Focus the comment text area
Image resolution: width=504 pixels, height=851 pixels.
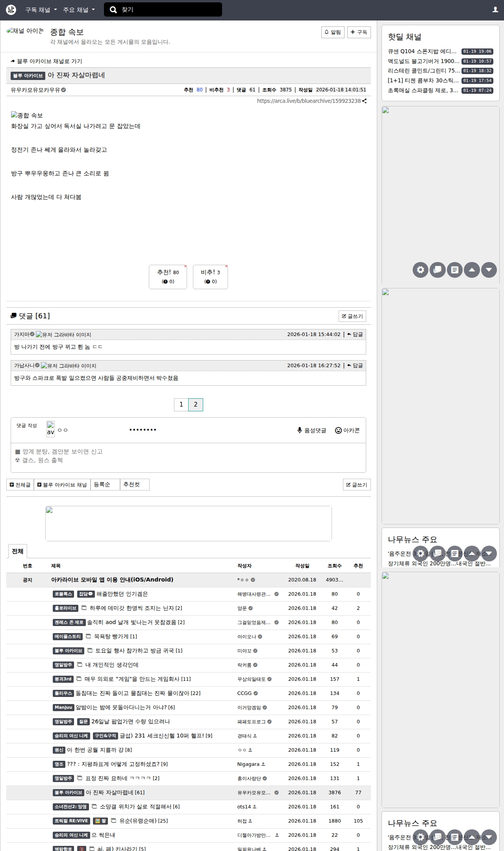pos(188,457)
